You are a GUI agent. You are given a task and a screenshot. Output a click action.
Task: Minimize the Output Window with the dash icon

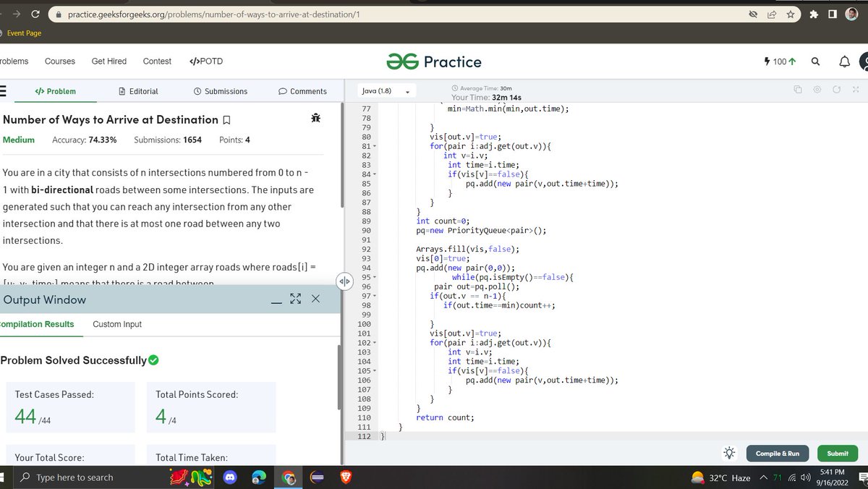point(276,303)
